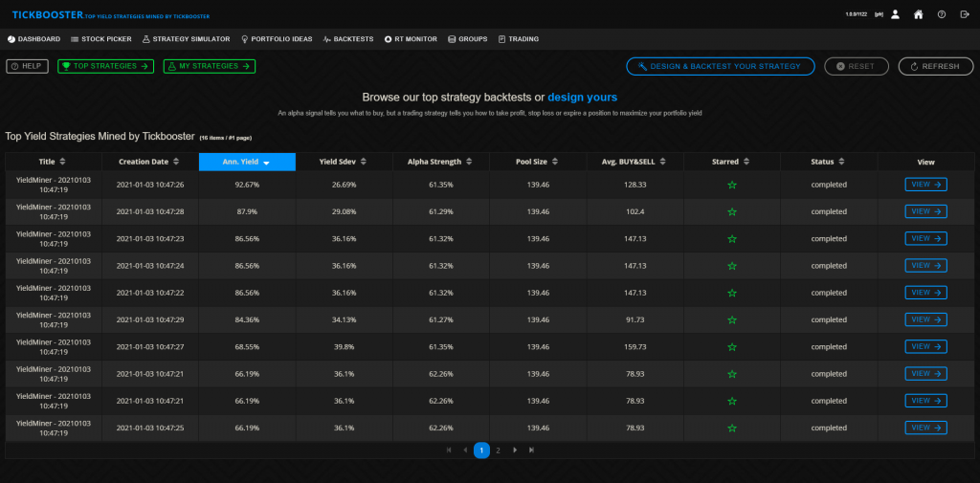980x483 pixels.
Task: Open the Stock Picker menu
Action: [x=101, y=39]
